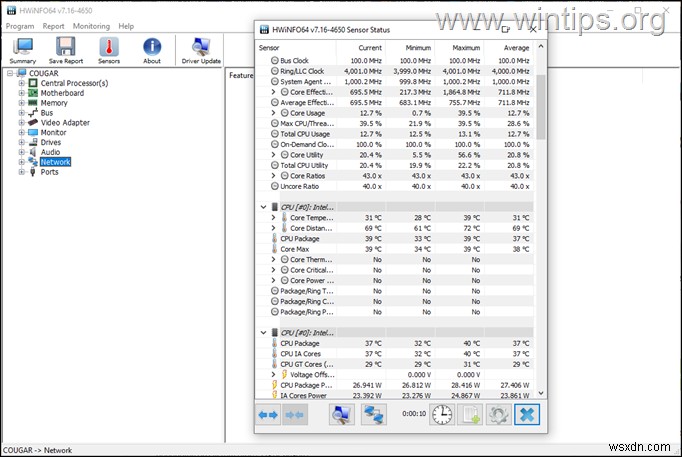This screenshot has height=457, width=682.
Task: Open the Monitoring menu
Action: tap(91, 26)
